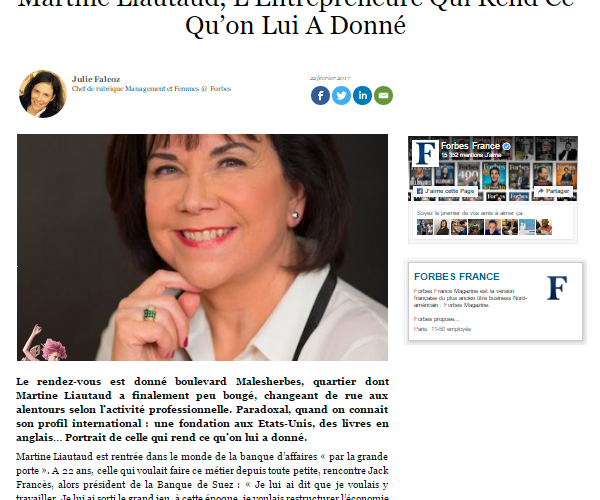Share the article on Facebook
The height and width of the screenshot is (500, 600).
(x=320, y=95)
